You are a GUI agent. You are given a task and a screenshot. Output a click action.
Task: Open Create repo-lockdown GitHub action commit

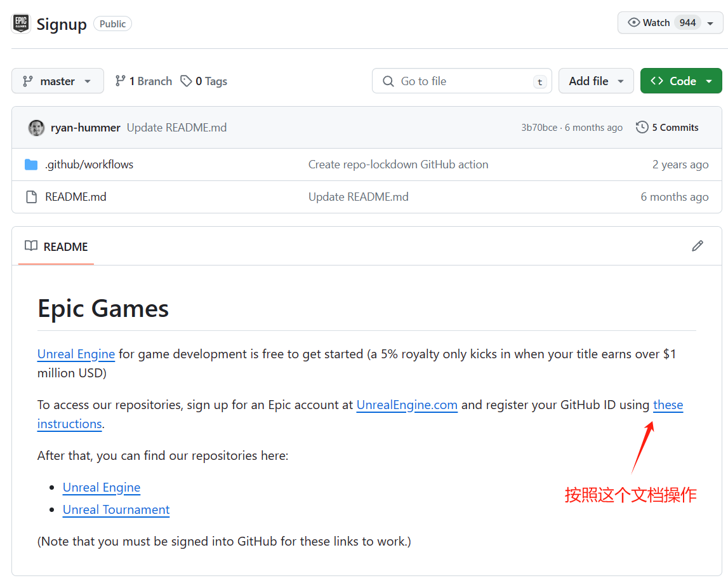[399, 165]
